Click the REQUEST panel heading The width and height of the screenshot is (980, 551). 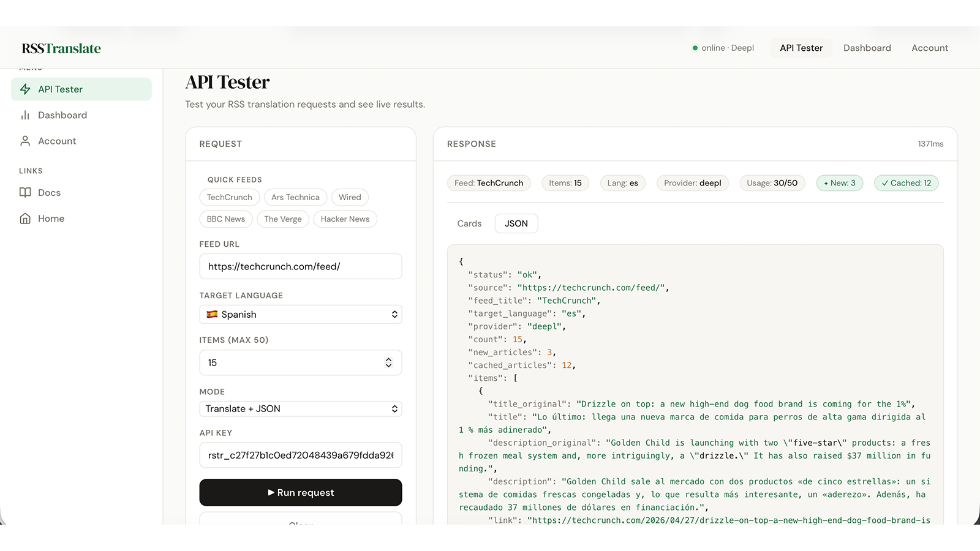[221, 144]
